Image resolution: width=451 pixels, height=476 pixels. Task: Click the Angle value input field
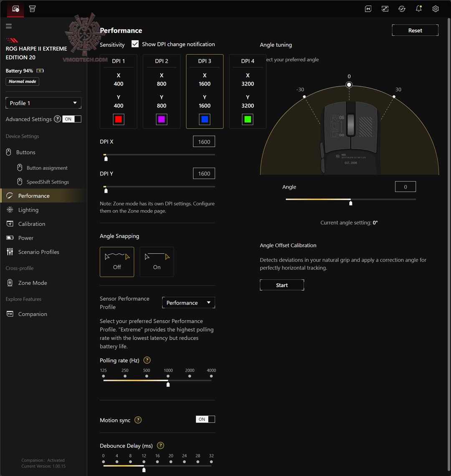point(405,187)
